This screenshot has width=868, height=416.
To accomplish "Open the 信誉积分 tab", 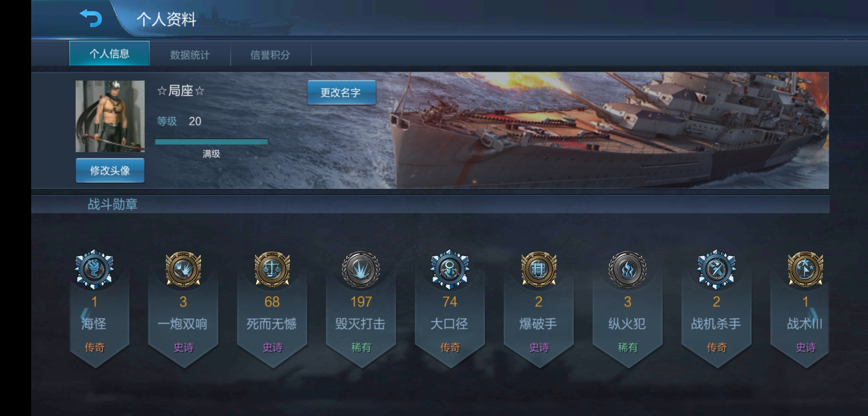I will click(x=271, y=55).
